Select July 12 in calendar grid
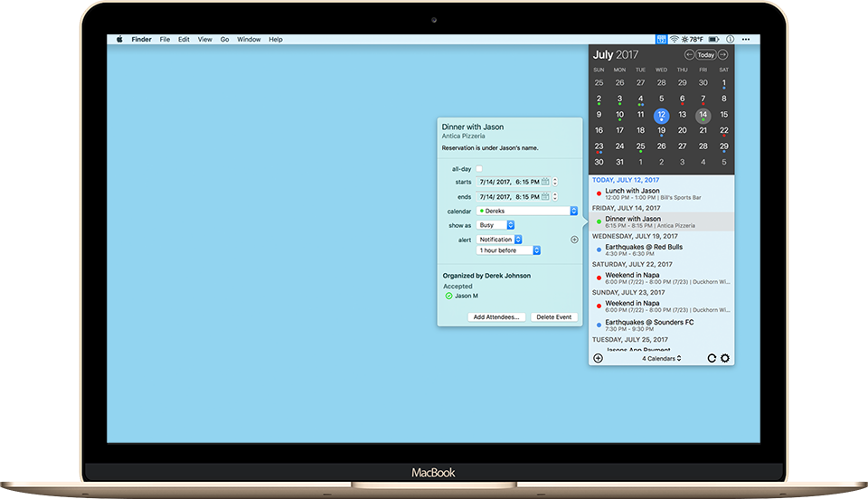This screenshot has width=868, height=499. click(662, 115)
